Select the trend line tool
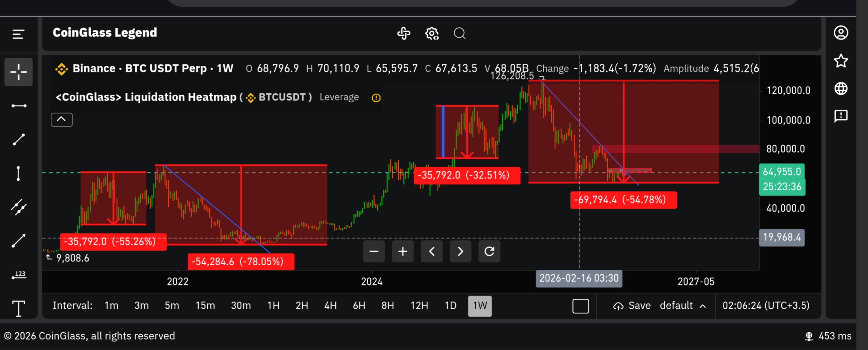 click(19, 139)
